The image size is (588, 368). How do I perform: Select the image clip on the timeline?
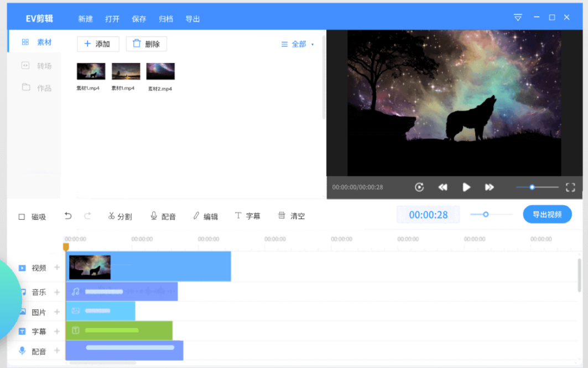click(x=101, y=311)
